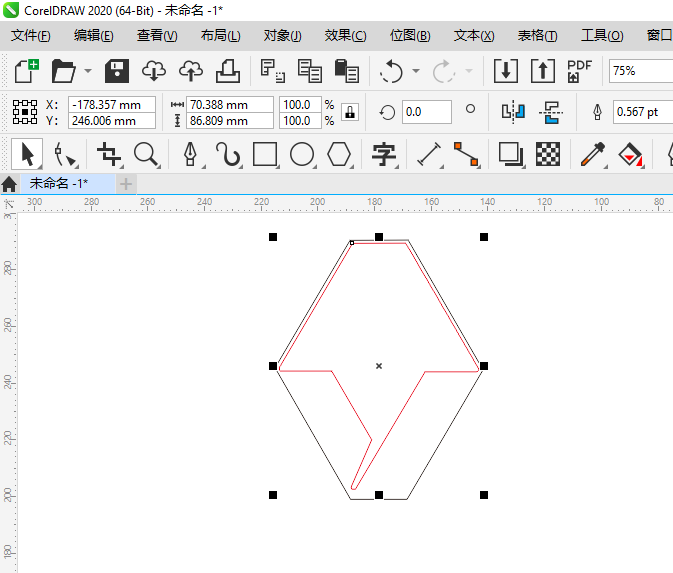Click the Publish to PDF button

coord(579,71)
